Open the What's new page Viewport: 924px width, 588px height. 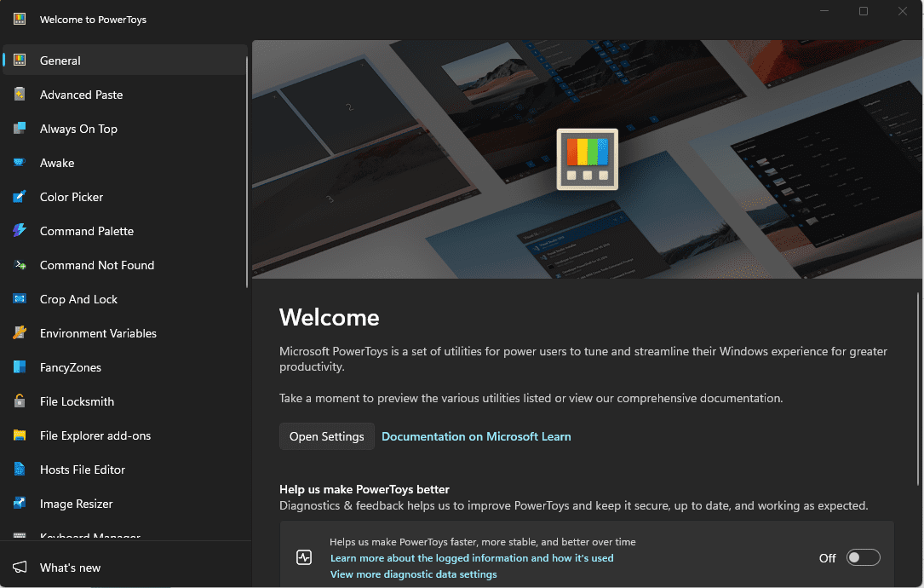click(x=125, y=568)
